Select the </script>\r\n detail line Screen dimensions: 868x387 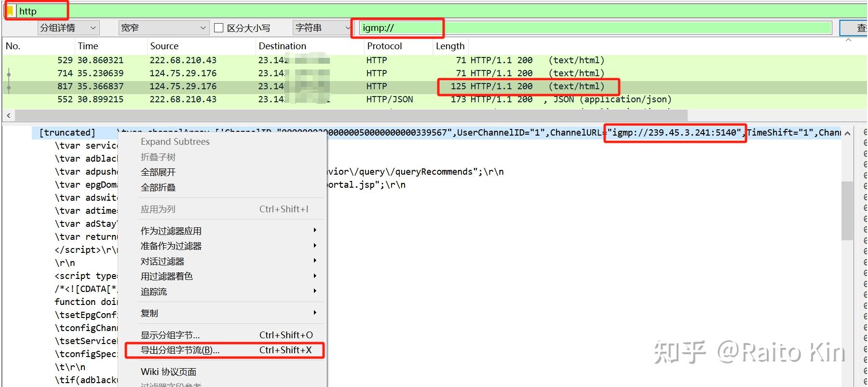[x=85, y=250]
